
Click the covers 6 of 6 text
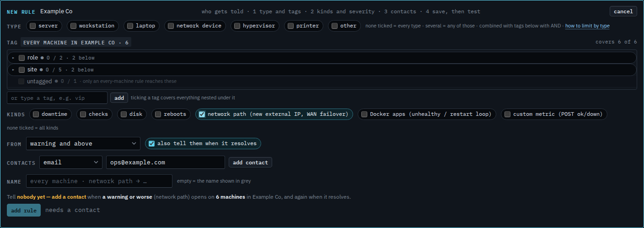point(616,42)
